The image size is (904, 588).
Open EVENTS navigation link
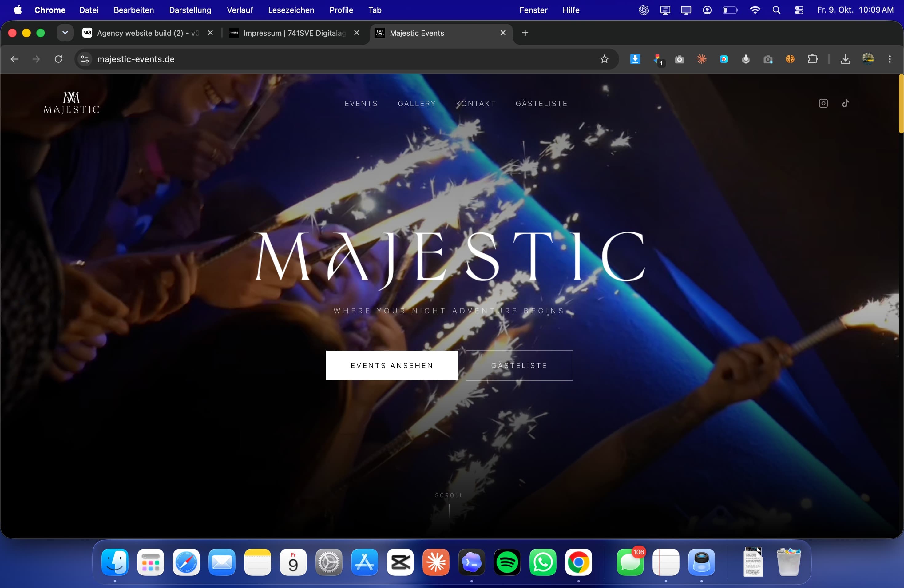pyautogui.click(x=361, y=103)
